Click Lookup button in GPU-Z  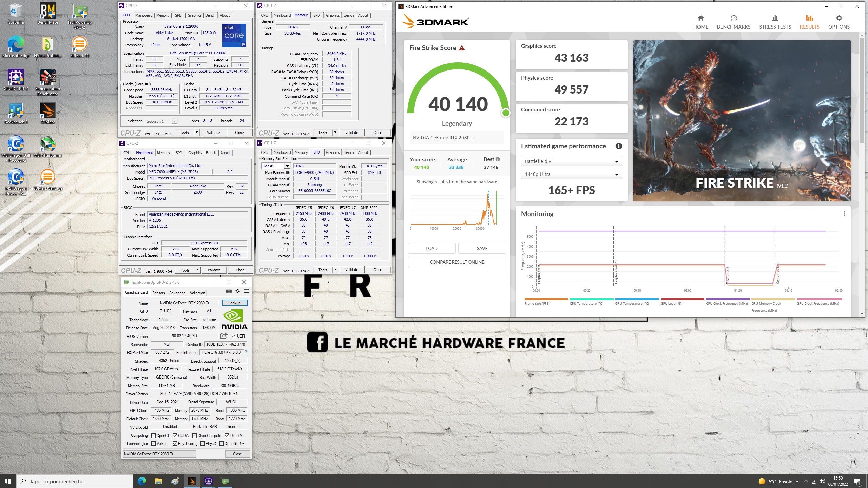click(x=234, y=303)
